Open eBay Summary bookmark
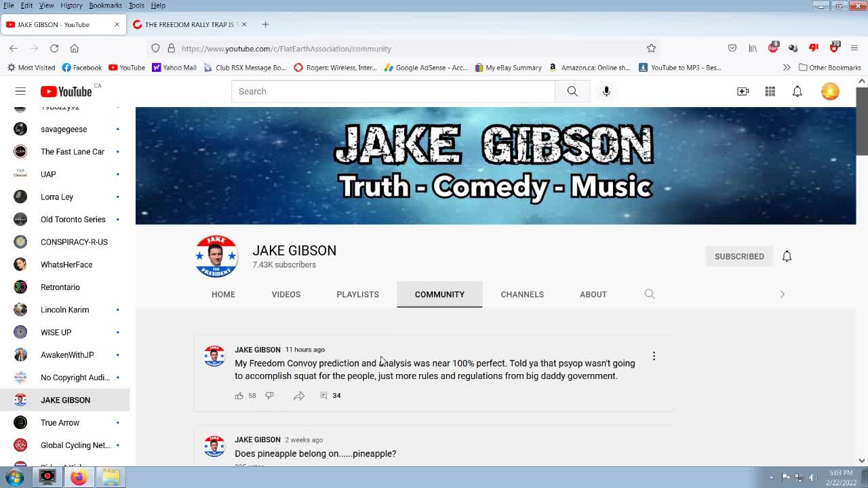 pos(508,68)
